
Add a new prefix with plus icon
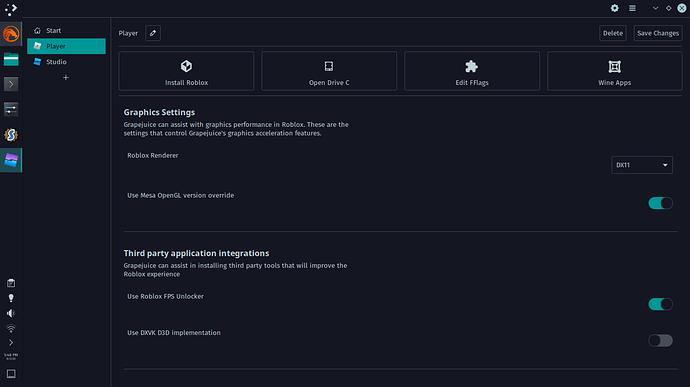(66, 78)
